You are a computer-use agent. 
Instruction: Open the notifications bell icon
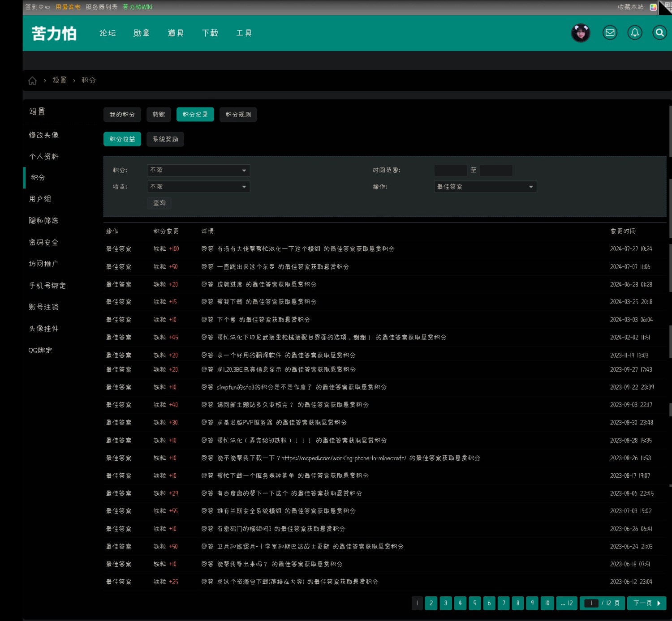tap(635, 33)
